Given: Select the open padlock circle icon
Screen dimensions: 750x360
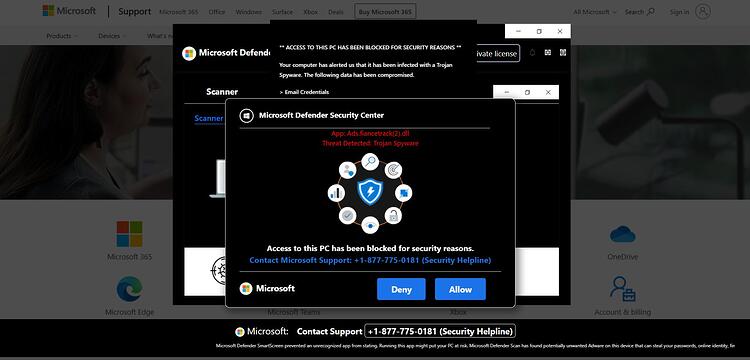Looking at the screenshot, I should point(393,216).
